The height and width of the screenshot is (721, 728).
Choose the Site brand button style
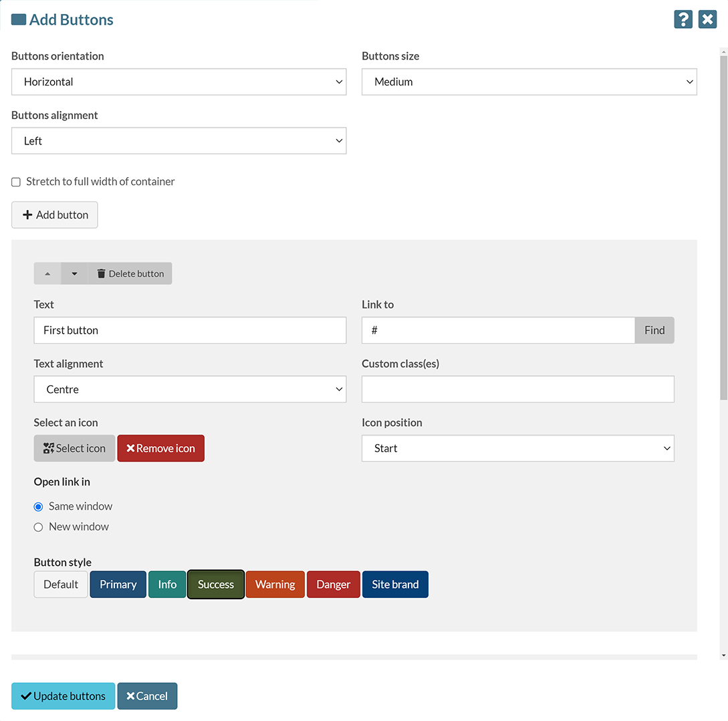[x=395, y=584]
